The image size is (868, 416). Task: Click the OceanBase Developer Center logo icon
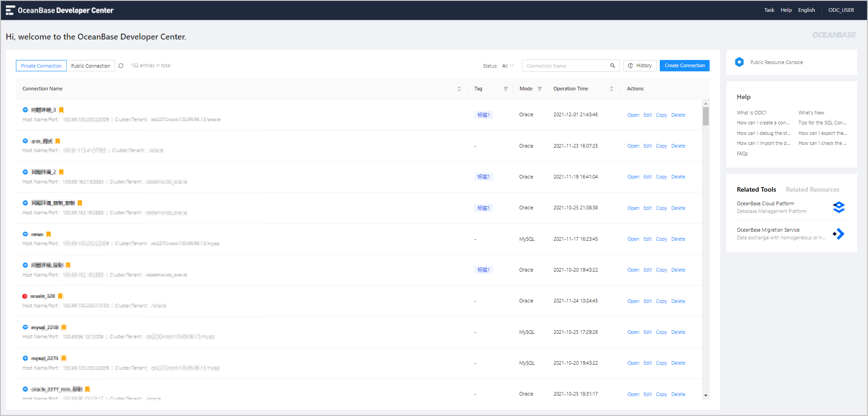pos(10,10)
